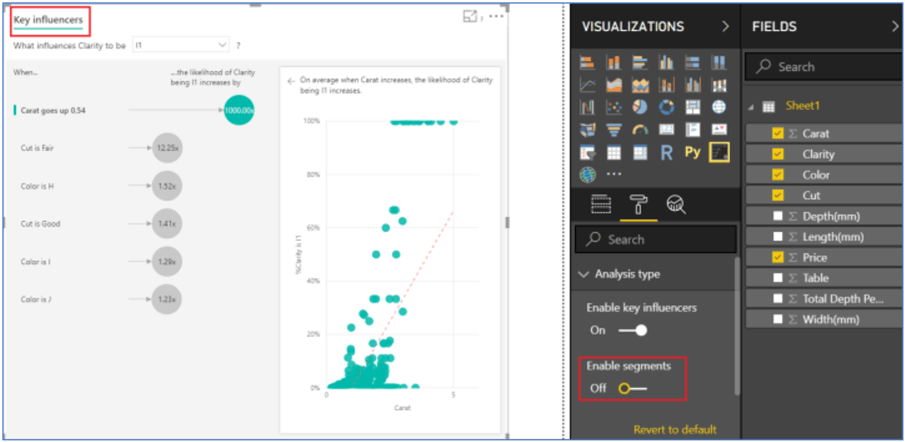Select the 100% stacked bar chart visual

tap(693, 62)
